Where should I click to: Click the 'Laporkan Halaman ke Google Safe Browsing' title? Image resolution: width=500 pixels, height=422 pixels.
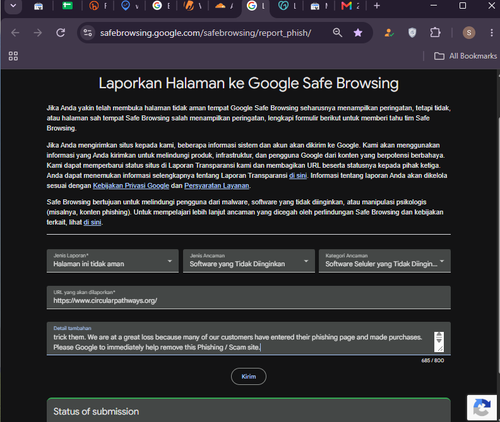tap(249, 83)
